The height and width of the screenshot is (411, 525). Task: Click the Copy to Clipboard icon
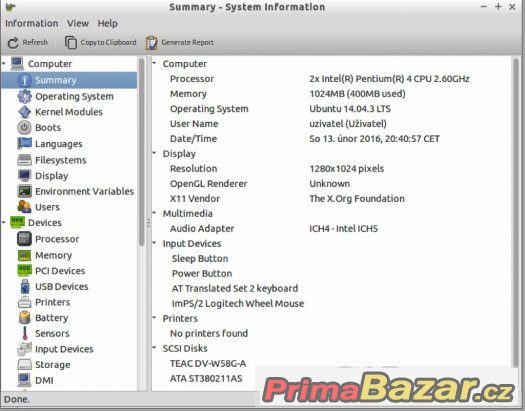(71, 43)
